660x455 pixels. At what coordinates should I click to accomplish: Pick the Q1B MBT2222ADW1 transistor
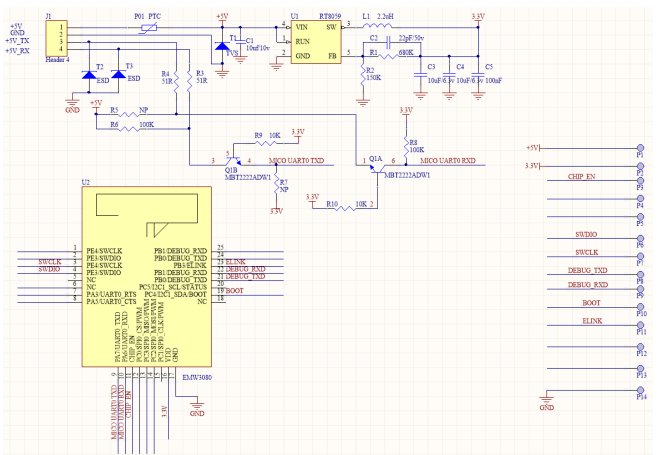tap(231, 156)
